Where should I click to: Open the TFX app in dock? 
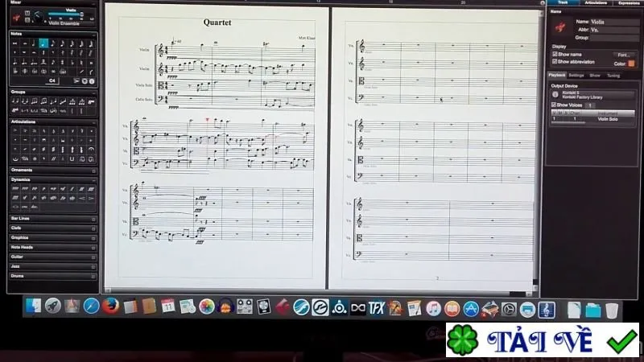click(x=376, y=308)
